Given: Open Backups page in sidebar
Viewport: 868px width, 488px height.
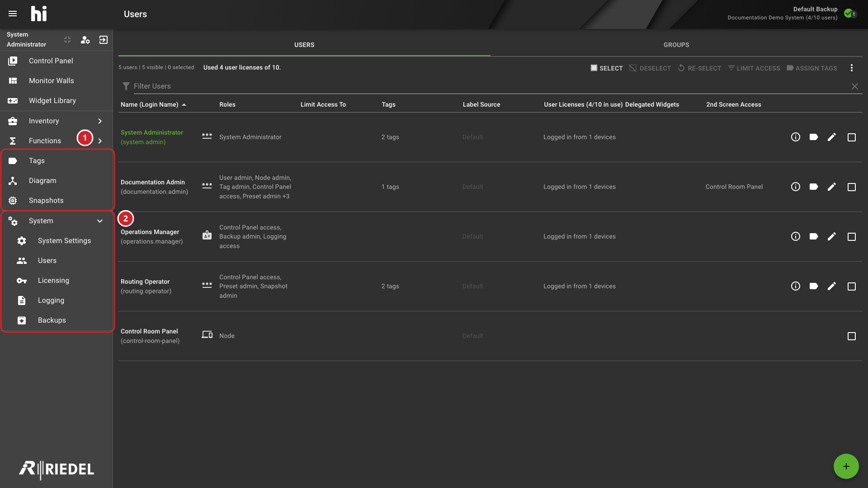Looking at the screenshot, I should pyautogui.click(x=57, y=320).
